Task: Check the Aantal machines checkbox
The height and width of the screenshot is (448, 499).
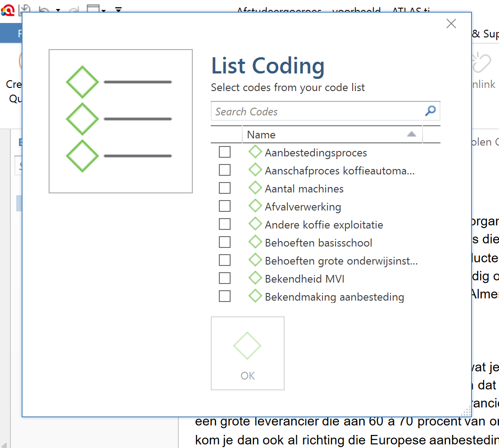Action: click(225, 188)
